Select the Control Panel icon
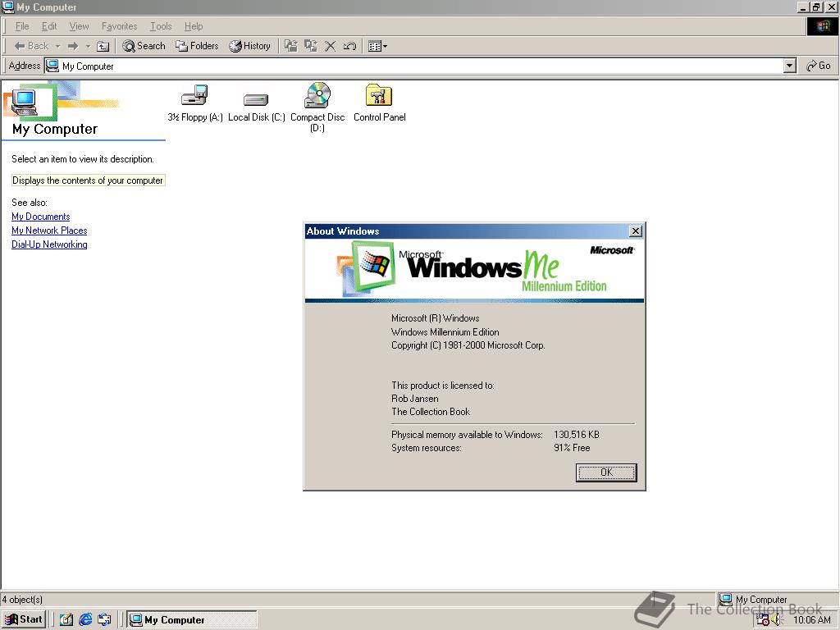This screenshot has width=840, height=630. pos(379,103)
